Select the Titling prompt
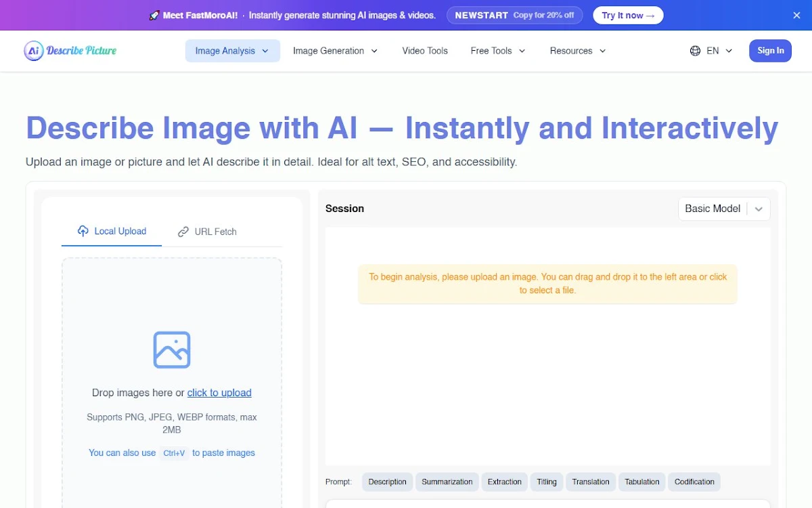This screenshot has width=812, height=508. 547,482
